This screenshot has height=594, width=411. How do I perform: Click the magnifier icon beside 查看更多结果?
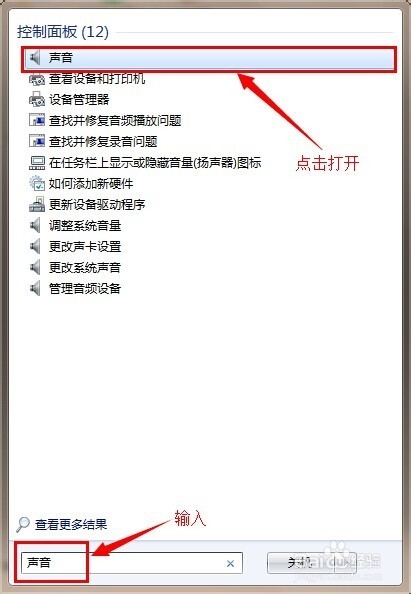[x=23, y=524]
